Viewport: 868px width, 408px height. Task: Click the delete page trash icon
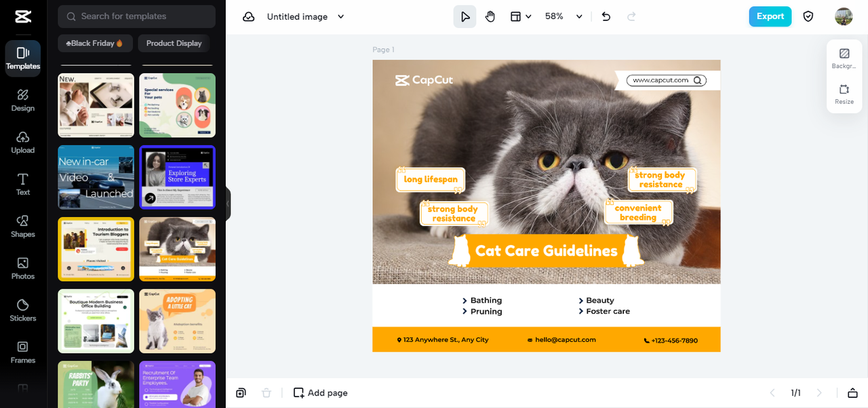tap(267, 392)
